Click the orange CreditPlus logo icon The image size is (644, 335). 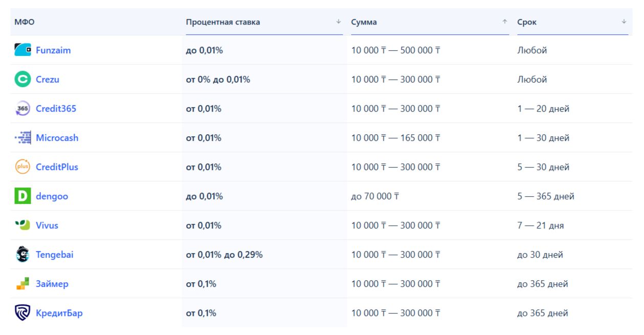(23, 167)
